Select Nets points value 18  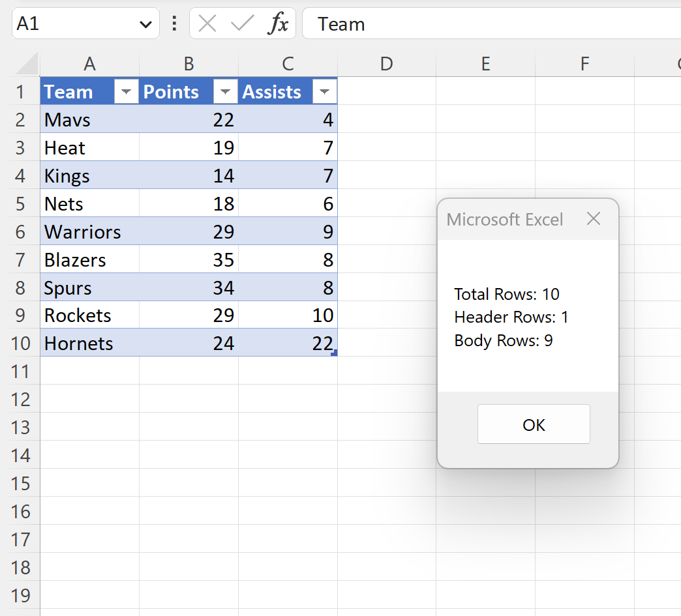[x=189, y=203]
